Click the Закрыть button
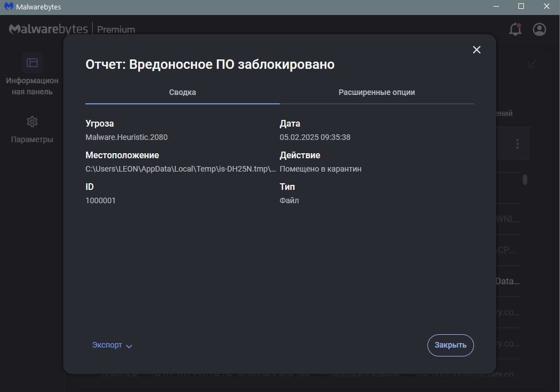This screenshot has width=560, height=392. coord(450,345)
